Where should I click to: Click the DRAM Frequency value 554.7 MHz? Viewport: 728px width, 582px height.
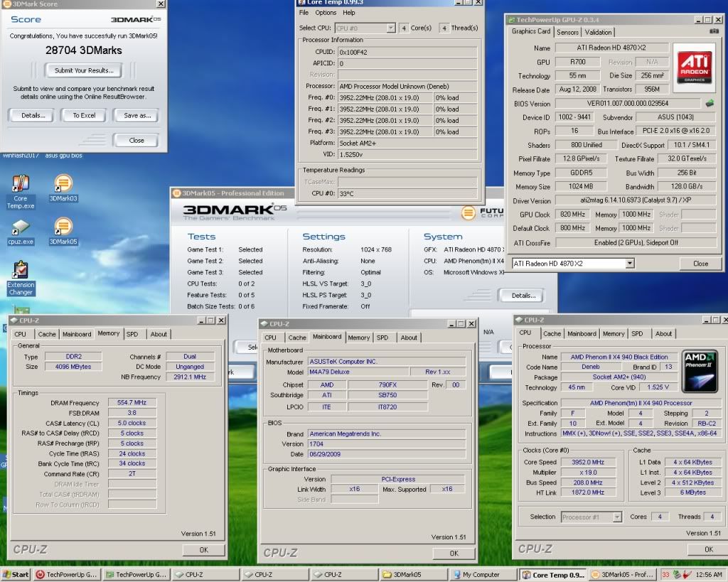click(132, 402)
